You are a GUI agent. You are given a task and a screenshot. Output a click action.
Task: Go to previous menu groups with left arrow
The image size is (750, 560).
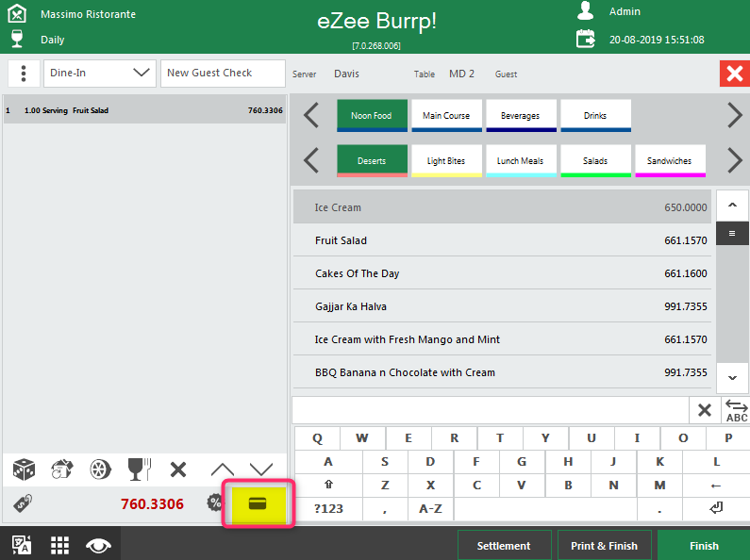[311, 115]
